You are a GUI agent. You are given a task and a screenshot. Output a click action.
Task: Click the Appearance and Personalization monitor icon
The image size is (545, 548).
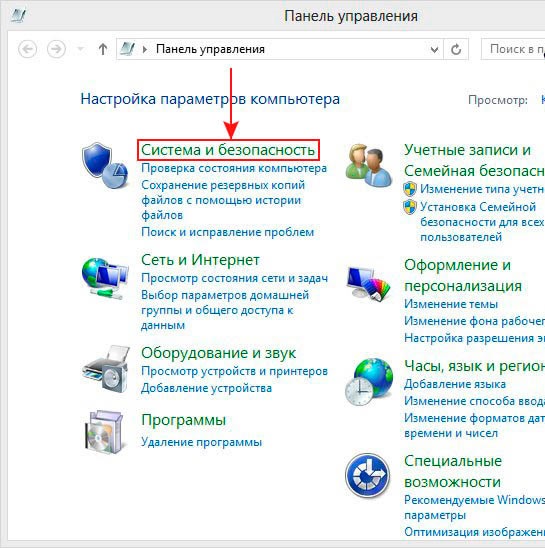(368, 283)
